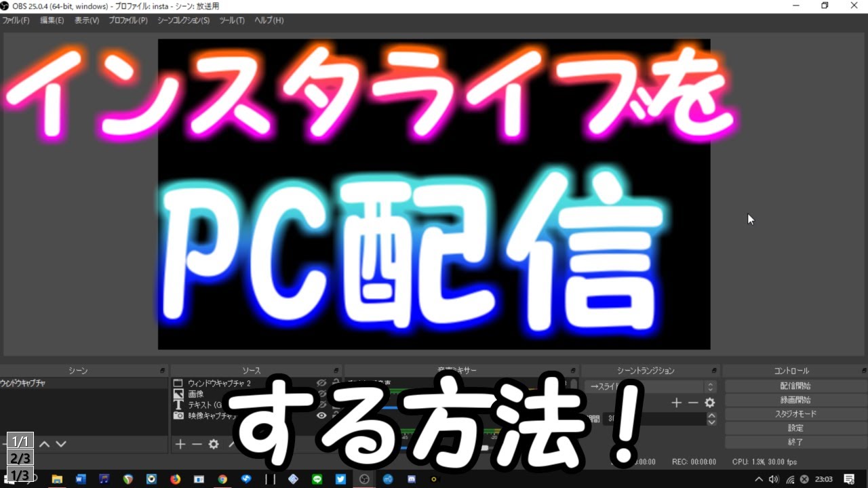Screen dimensions: 868x488
Task: Open LINE from the taskbar
Action: coord(317,479)
